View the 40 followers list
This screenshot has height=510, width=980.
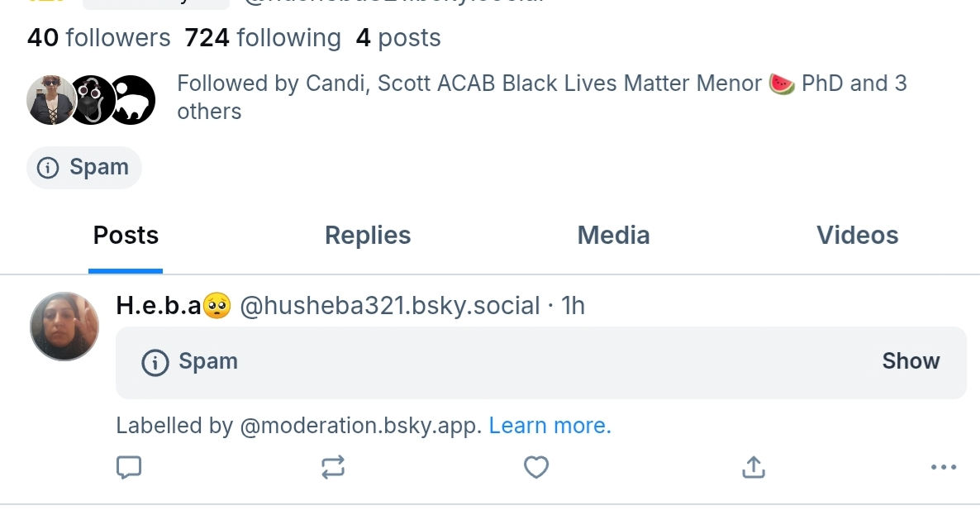coord(98,38)
